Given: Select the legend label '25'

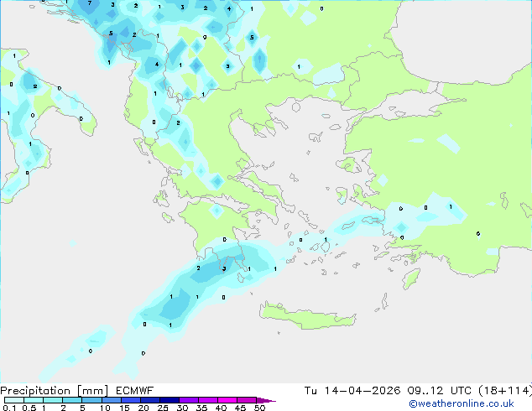Looking at the screenshot, I should click(x=163, y=408).
